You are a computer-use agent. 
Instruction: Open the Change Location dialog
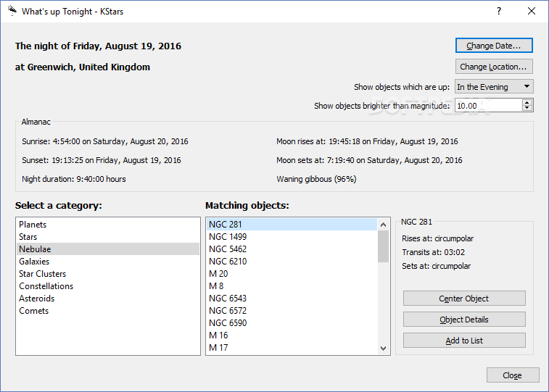tap(494, 67)
